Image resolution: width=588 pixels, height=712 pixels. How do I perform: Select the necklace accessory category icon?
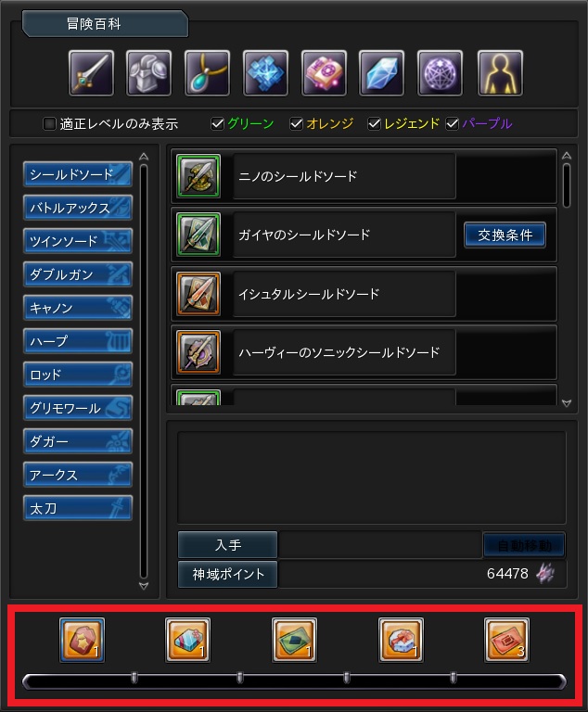(x=207, y=73)
